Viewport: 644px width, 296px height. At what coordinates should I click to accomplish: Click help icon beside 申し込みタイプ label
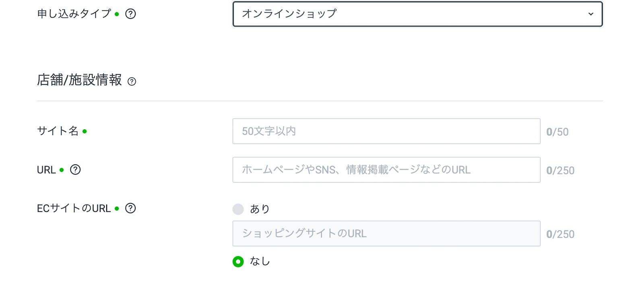coord(130,14)
